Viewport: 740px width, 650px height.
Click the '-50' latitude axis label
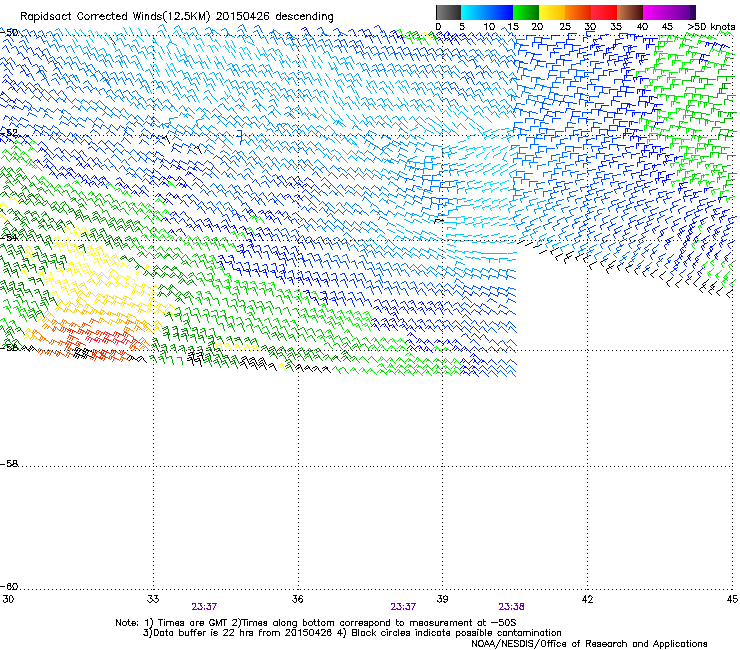pos(9,33)
